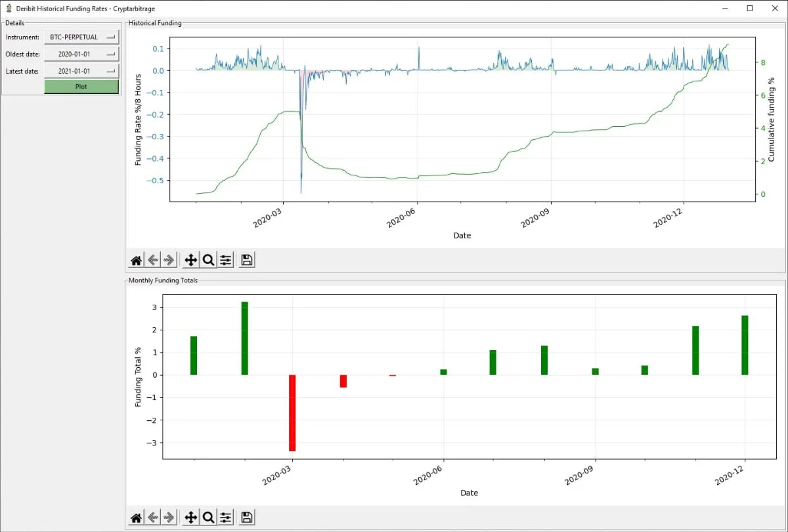Click Back arrow in Monthly Funding Totals toolbar

(x=153, y=518)
